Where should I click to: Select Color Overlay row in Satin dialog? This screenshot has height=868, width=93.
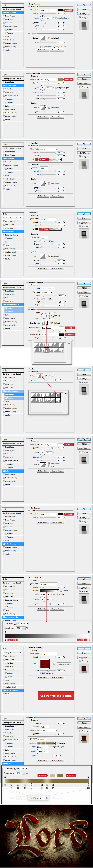(13, 474)
